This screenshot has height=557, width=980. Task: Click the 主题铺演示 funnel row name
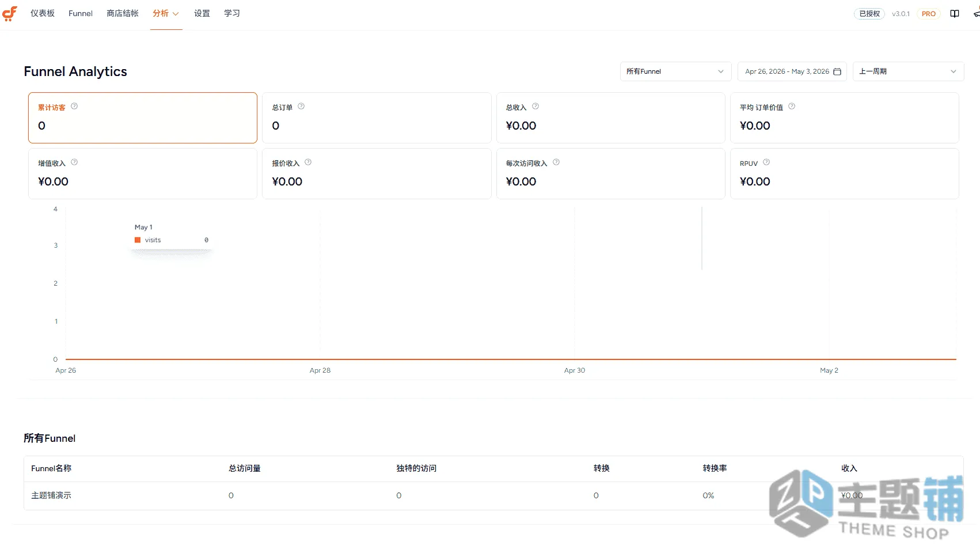click(51, 495)
